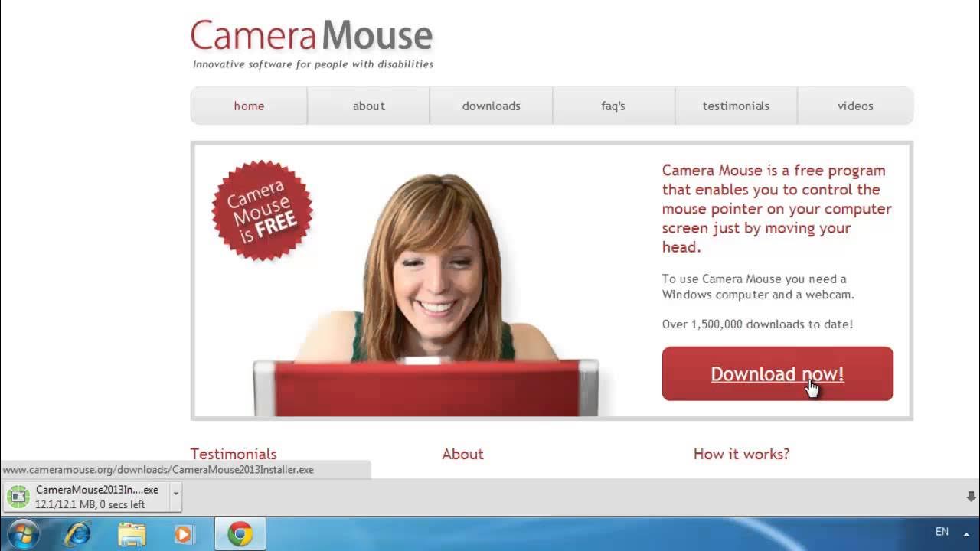Viewport: 980px width, 551px height.
Task: Click the red 'Camera Mouse is FREE' badge
Action: point(262,210)
